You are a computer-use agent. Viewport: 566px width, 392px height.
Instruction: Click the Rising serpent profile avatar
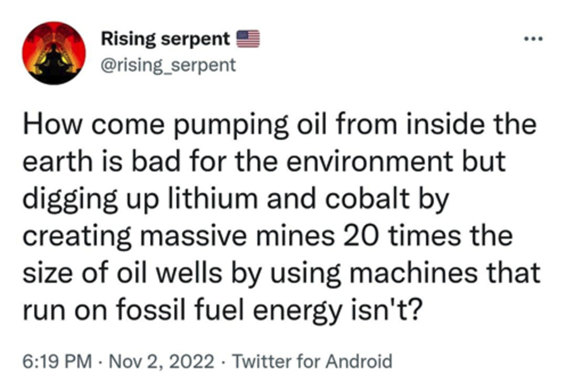(54, 53)
